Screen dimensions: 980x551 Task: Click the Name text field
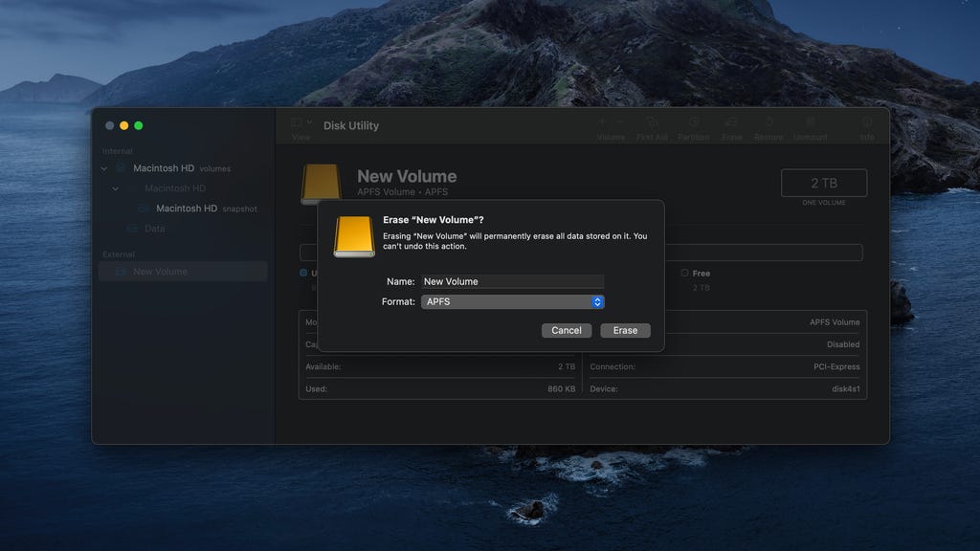(513, 281)
